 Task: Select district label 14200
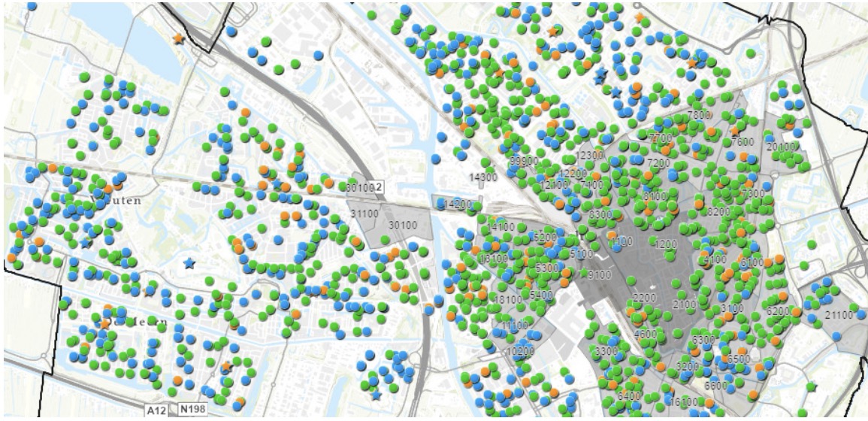(457, 204)
